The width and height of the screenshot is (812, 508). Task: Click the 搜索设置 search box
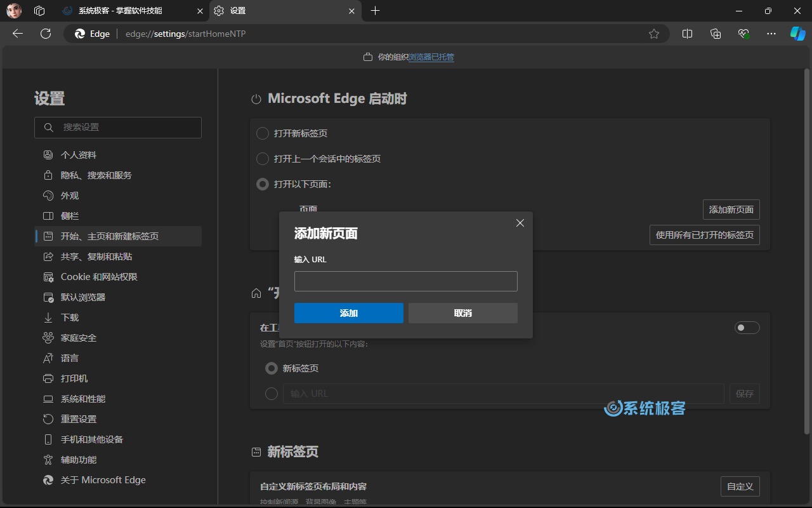pyautogui.click(x=118, y=128)
